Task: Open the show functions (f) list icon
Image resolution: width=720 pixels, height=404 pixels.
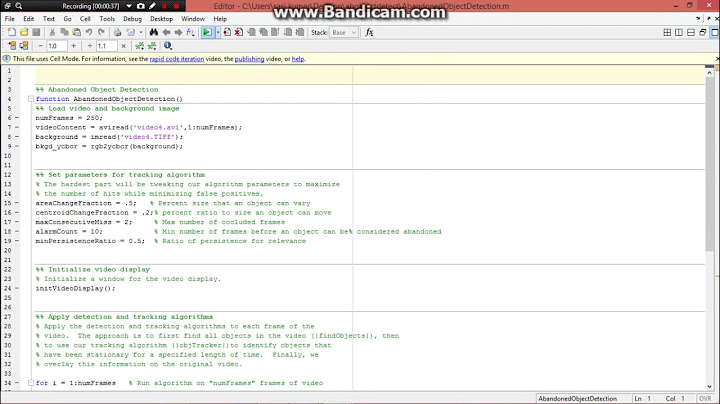Action: (x=191, y=32)
